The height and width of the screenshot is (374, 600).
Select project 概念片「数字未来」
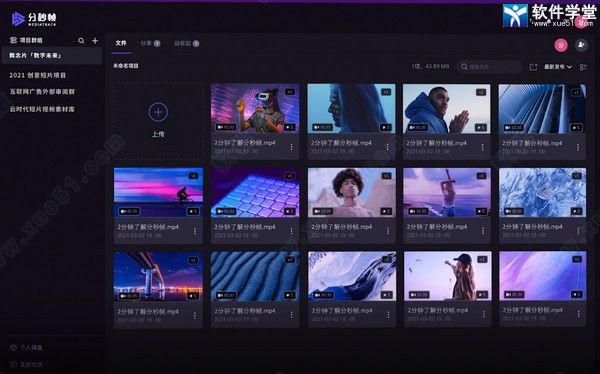tap(52, 56)
